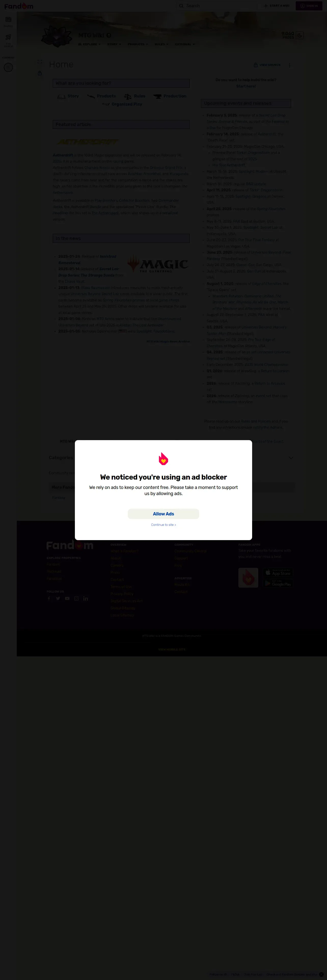
Task: Click the Start a Wiki plus icon
Action: [266, 6]
